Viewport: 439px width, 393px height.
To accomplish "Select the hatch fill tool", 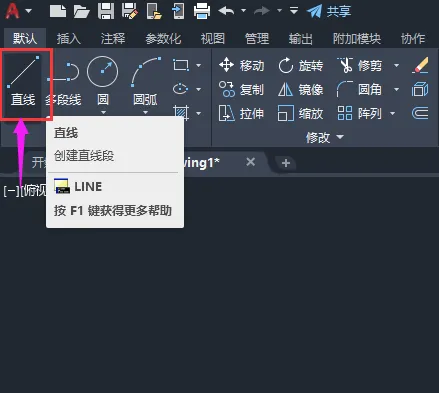I will 181,113.
